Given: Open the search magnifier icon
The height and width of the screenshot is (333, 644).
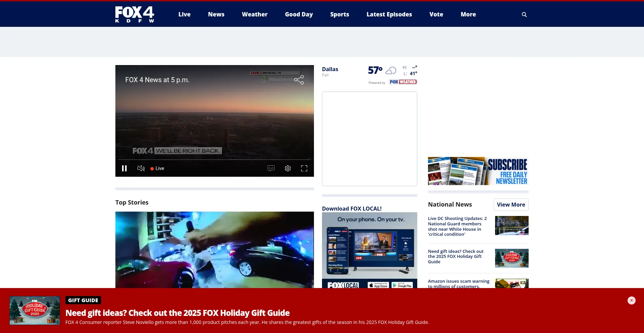Looking at the screenshot, I should (524, 14).
